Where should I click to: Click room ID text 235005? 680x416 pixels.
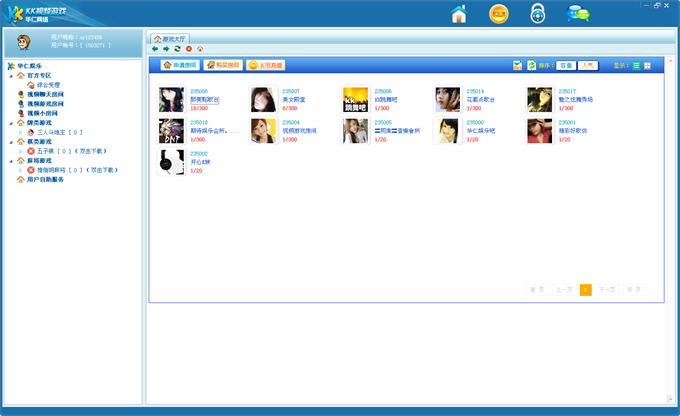point(383,123)
